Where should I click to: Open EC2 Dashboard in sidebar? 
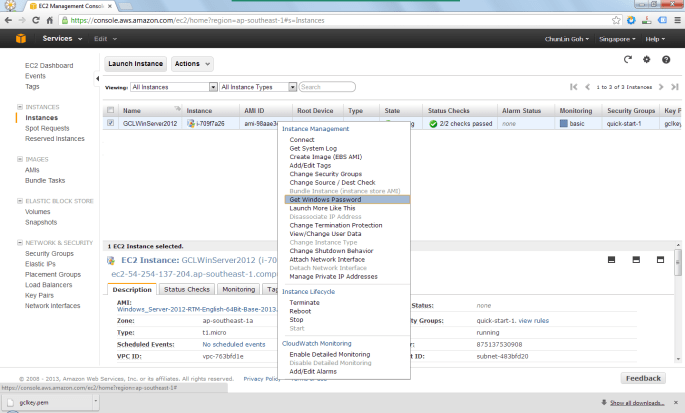click(49, 66)
